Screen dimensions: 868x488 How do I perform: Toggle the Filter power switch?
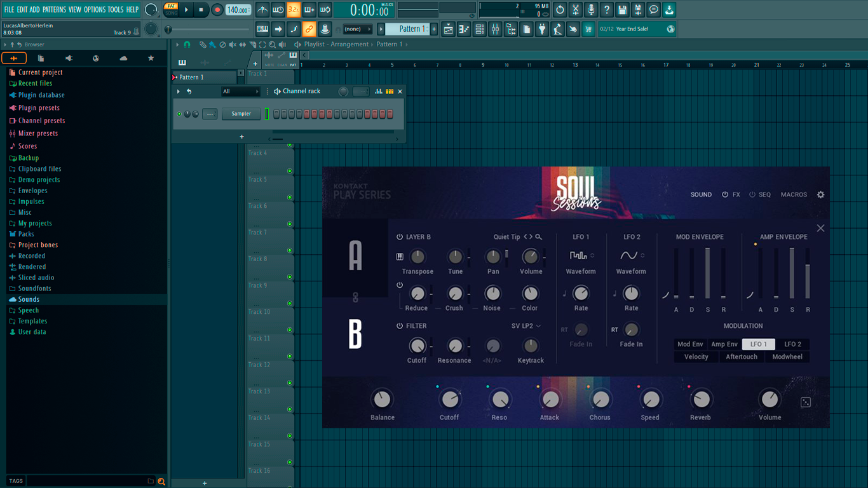click(x=400, y=326)
